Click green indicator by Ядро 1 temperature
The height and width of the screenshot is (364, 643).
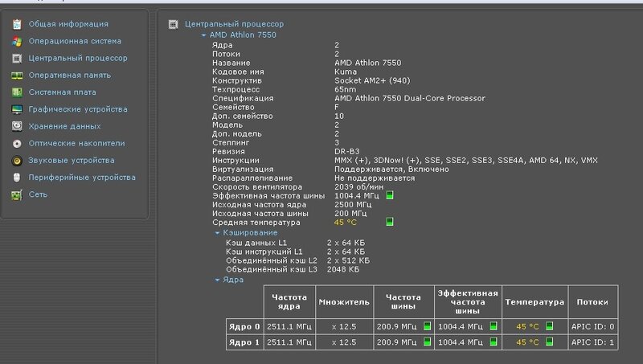click(549, 342)
